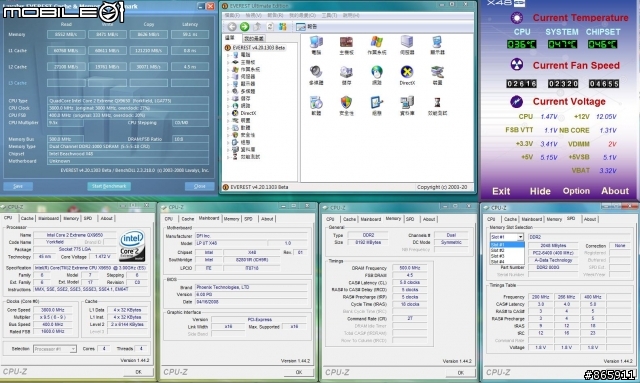Choose Slot #2 from the open slot list
This screenshot has height=383, width=640.
(x=507, y=250)
